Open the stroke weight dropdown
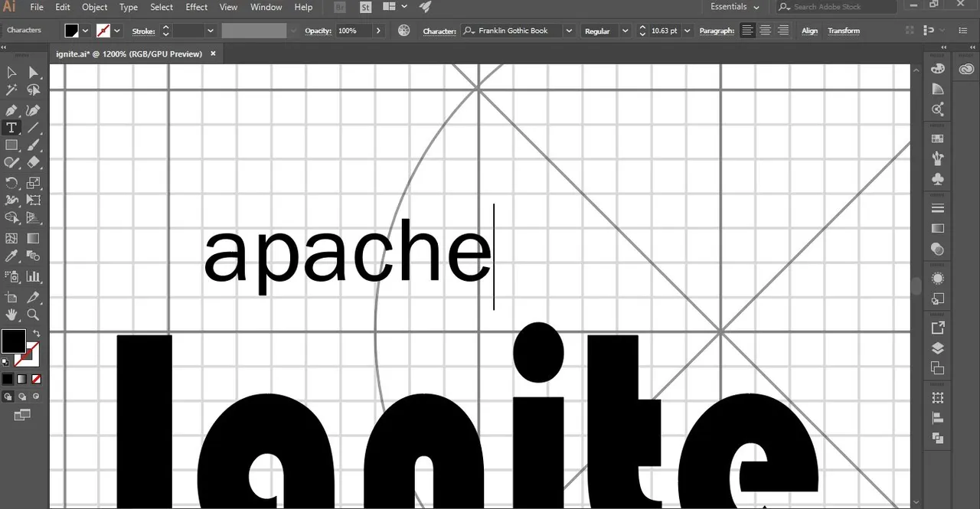 tap(210, 31)
